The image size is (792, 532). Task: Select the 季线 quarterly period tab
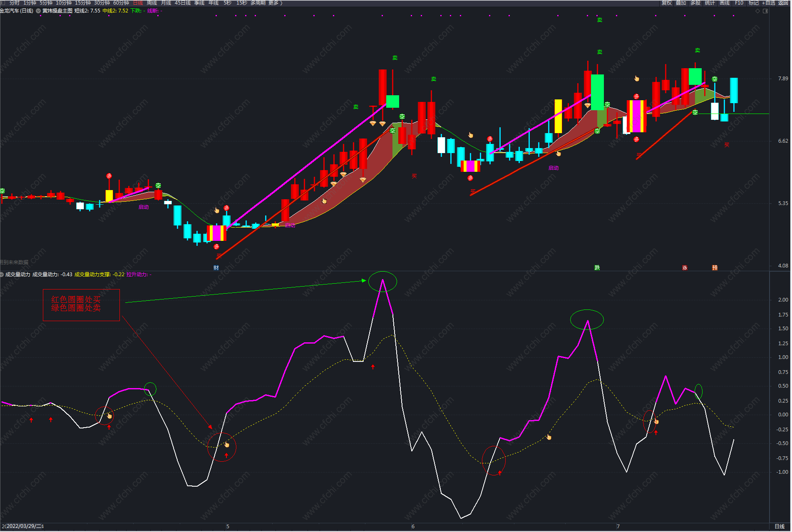coord(199,3)
